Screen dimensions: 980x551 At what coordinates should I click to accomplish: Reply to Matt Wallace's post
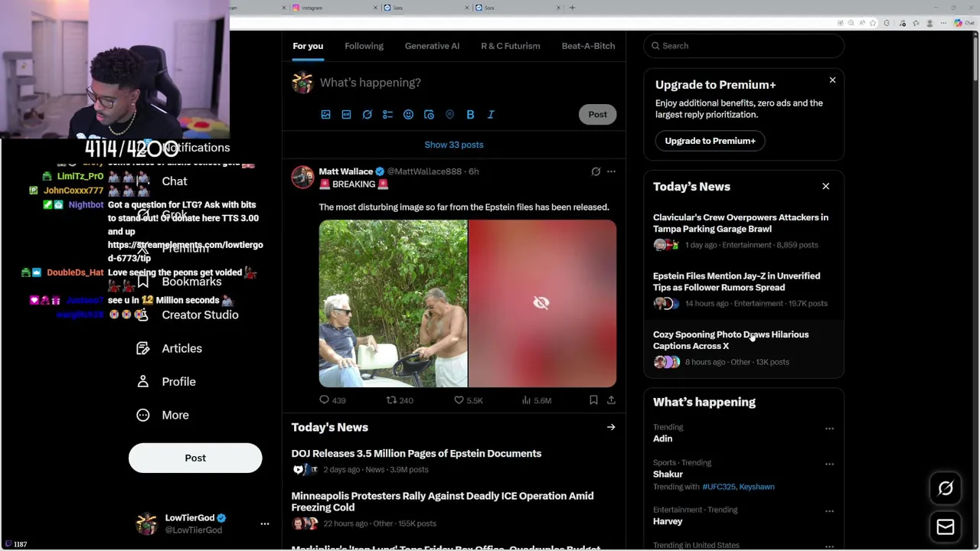(x=332, y=400)
